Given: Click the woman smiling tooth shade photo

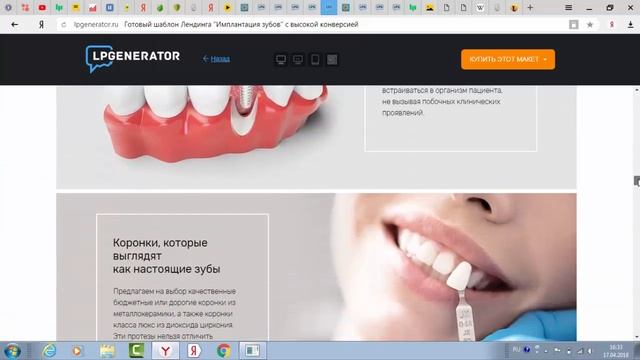Looking at the screenshot, I should (453, 267).
